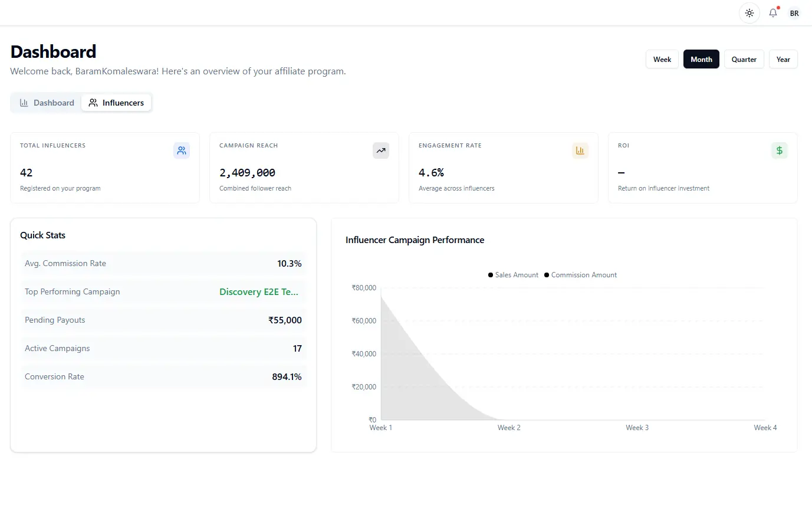Click the chart icon in Dashboard tab

pyautogui.click(x=24, y=103)
